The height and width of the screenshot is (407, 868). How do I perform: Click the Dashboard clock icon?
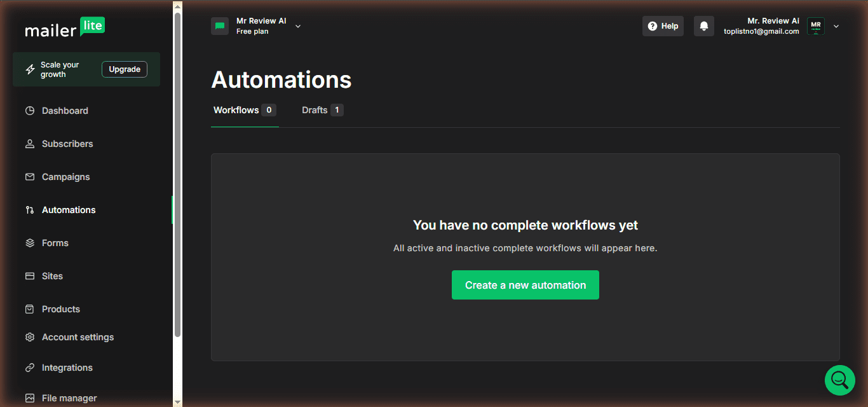(30, 111)
